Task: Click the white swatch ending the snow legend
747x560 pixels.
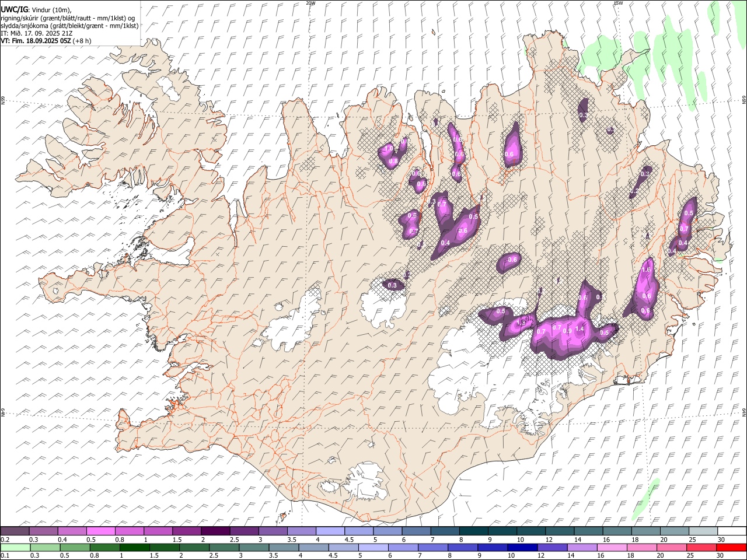Action: [x=732, y=531]
